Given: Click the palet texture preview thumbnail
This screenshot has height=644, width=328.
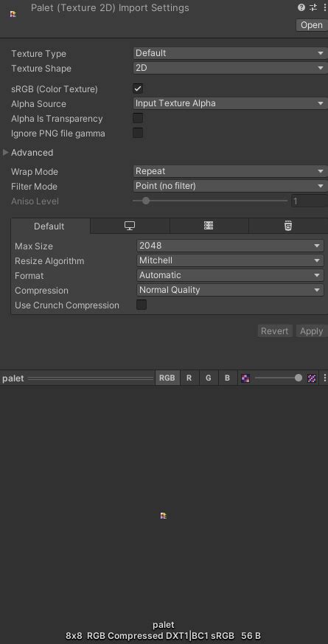Looking at the screenshot, I should tap(164, 516).
